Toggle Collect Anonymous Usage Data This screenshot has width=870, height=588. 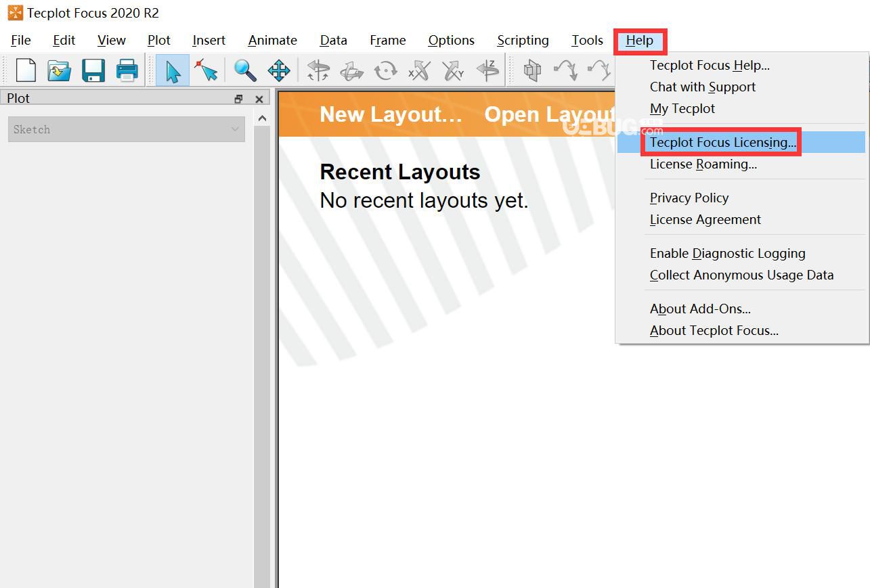coord(741,275)
